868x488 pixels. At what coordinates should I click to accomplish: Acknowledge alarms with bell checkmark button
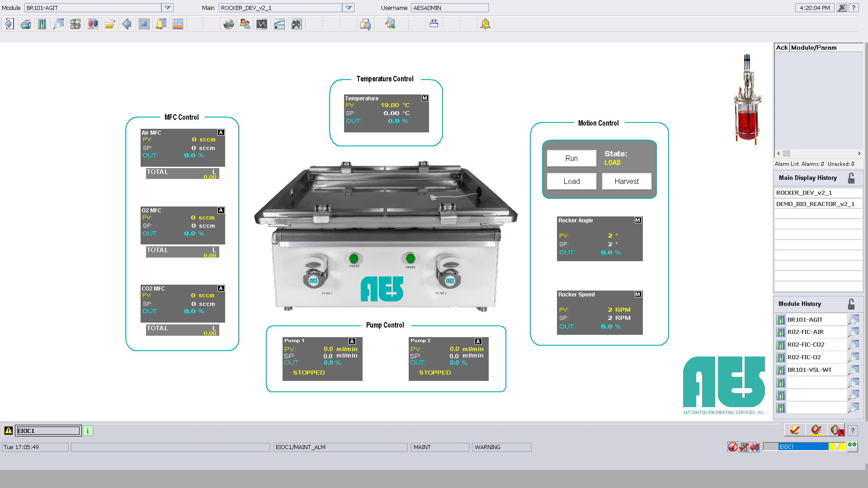tap(794, 430)
